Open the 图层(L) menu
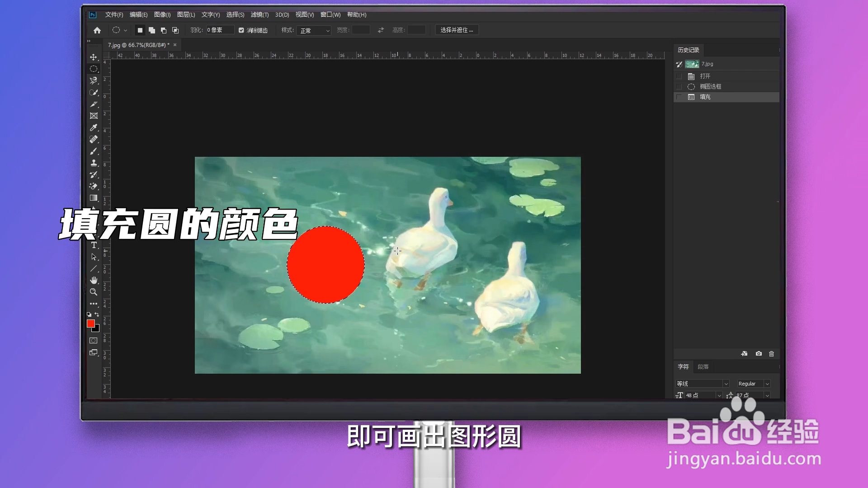 (186, 15)
